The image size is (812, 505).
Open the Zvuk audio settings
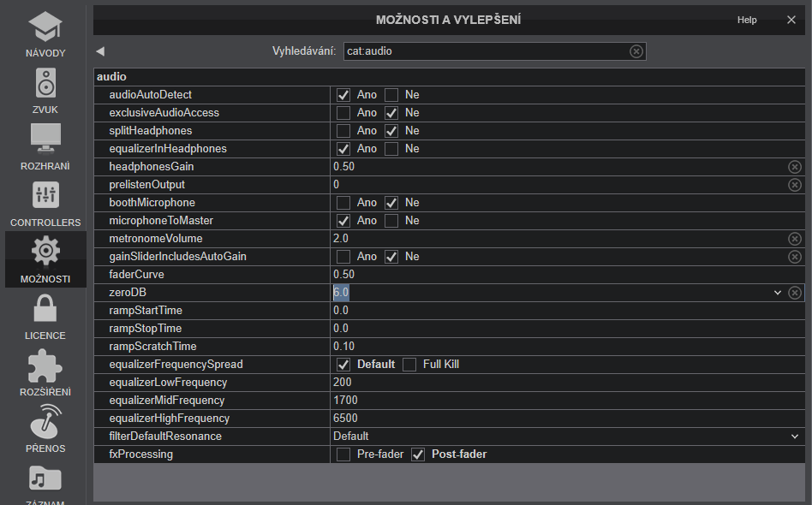pyautogui.click(x=45, y=91)
